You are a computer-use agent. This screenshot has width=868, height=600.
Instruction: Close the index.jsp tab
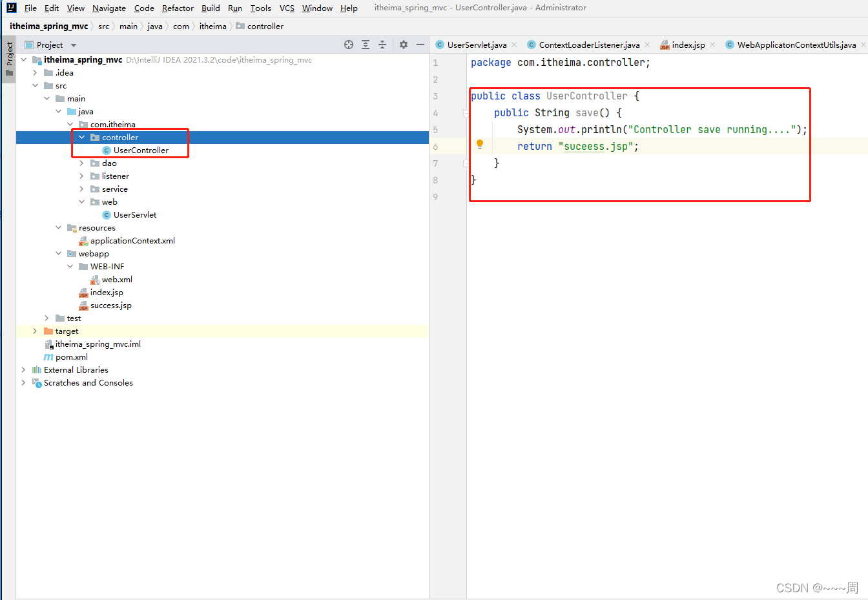(712, 45)
